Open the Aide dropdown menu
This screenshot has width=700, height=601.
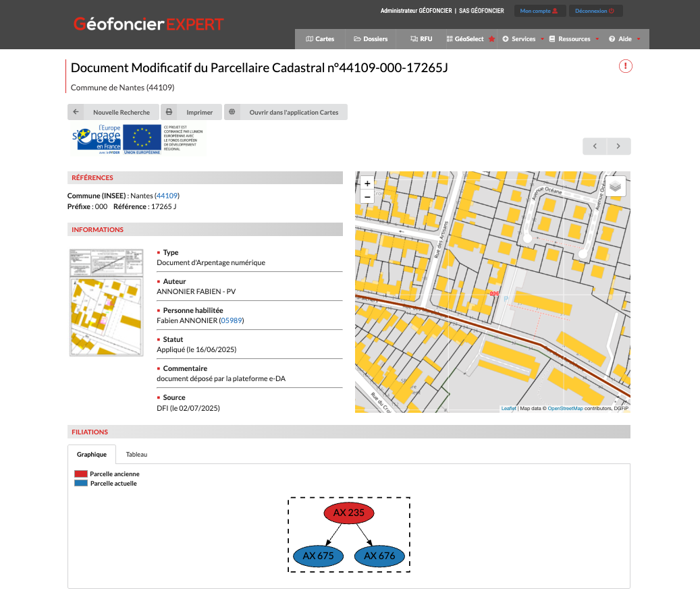click(x=624, y=39)
